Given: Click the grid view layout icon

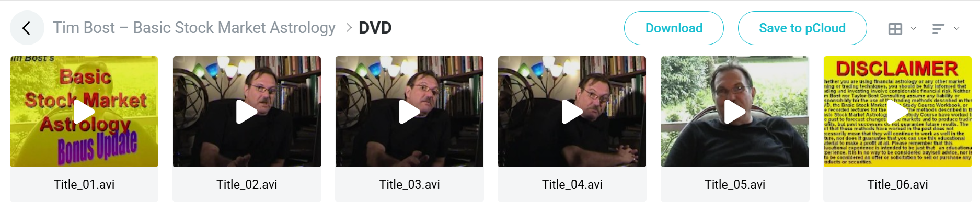Looking at the screenshot, I should coord(895,29).
